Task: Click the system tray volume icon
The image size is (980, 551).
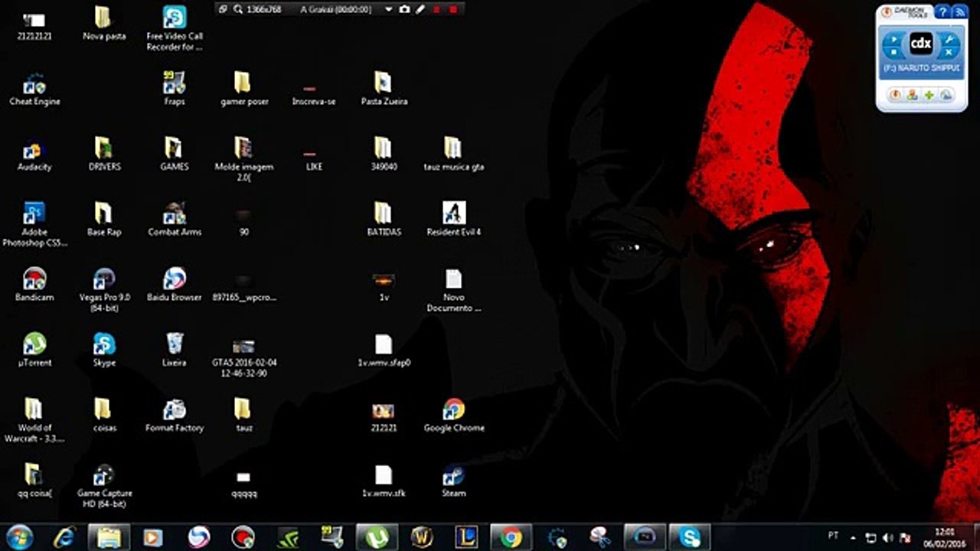Action: pos(888,537)
